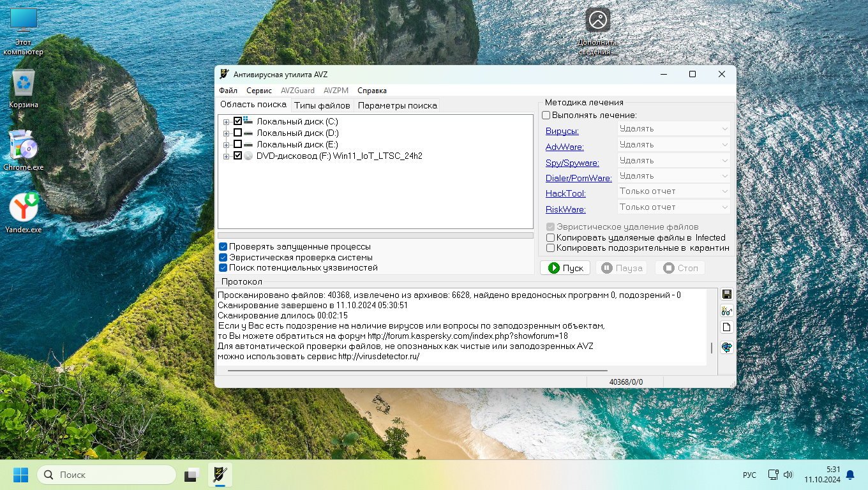Click the blank page icon to clear the protocol

click(x=726, y=328)
